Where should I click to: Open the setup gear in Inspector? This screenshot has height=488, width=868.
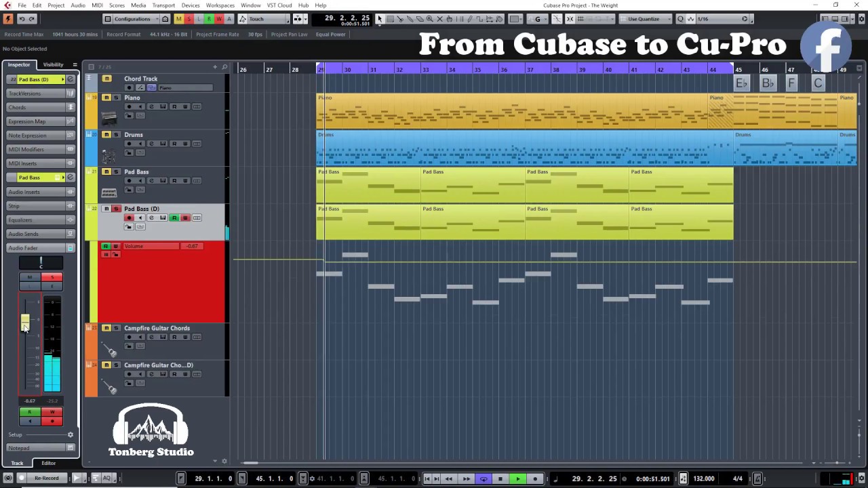pyautogui.click(x=70, y=434)
